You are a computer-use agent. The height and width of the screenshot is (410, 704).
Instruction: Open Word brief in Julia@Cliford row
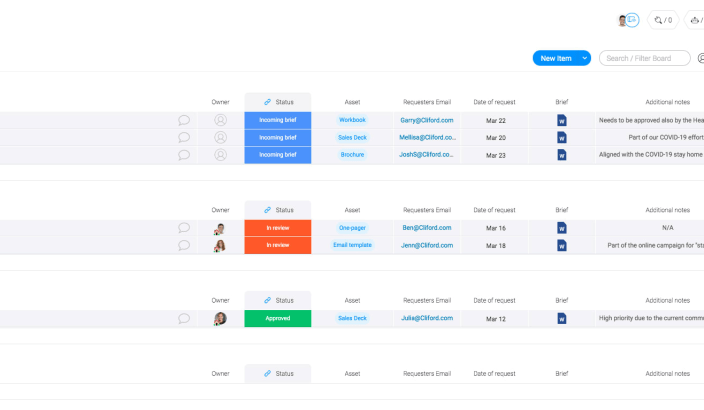pyautogui.click(x=562, y=318)
